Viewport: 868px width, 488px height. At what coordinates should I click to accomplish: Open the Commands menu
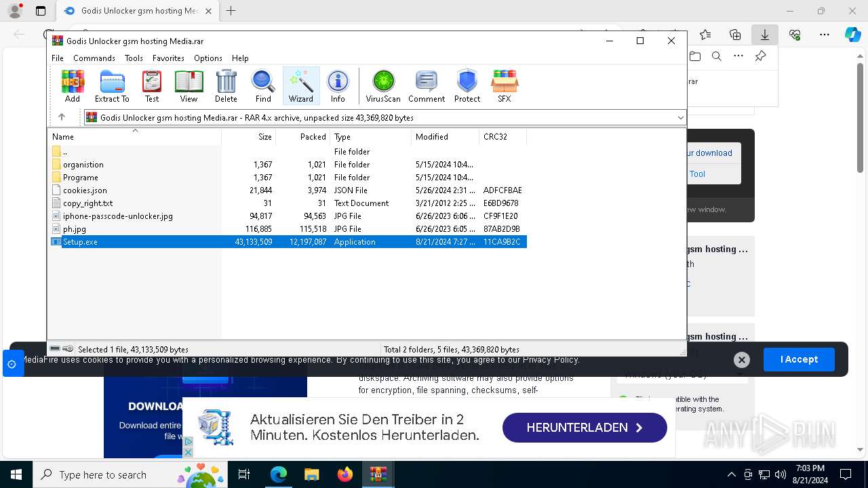point(94,58)
